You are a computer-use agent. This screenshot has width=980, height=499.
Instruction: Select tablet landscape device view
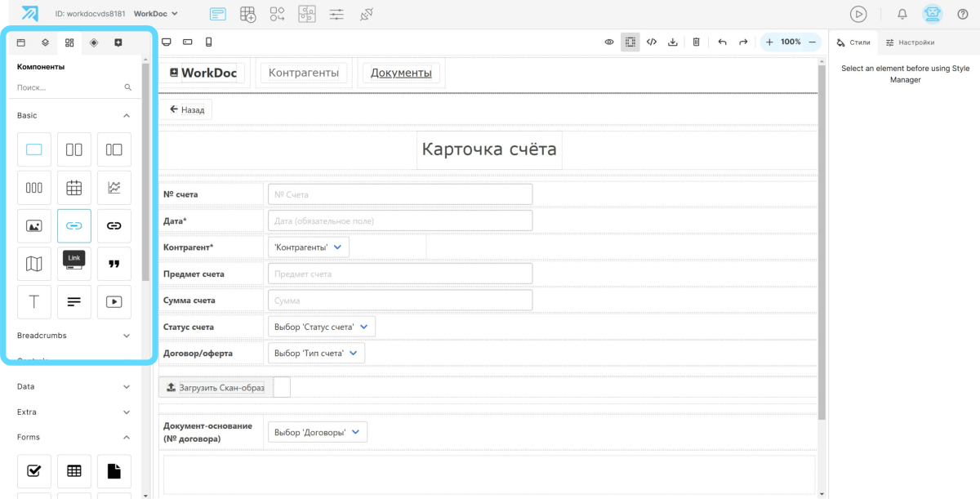[188, 42]
